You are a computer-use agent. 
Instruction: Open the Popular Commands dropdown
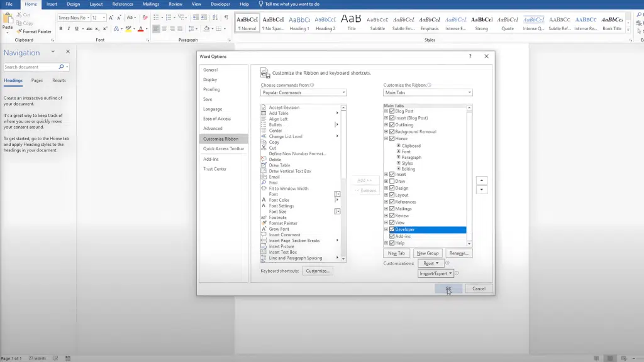click(x=303, y=92)
